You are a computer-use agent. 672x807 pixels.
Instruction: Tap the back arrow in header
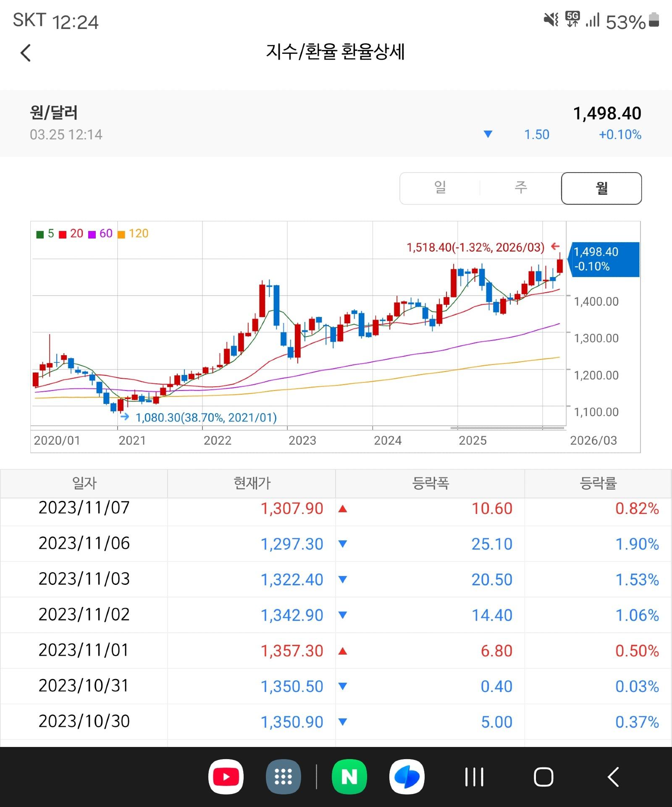pyautogui.click(x=26, y=53)
